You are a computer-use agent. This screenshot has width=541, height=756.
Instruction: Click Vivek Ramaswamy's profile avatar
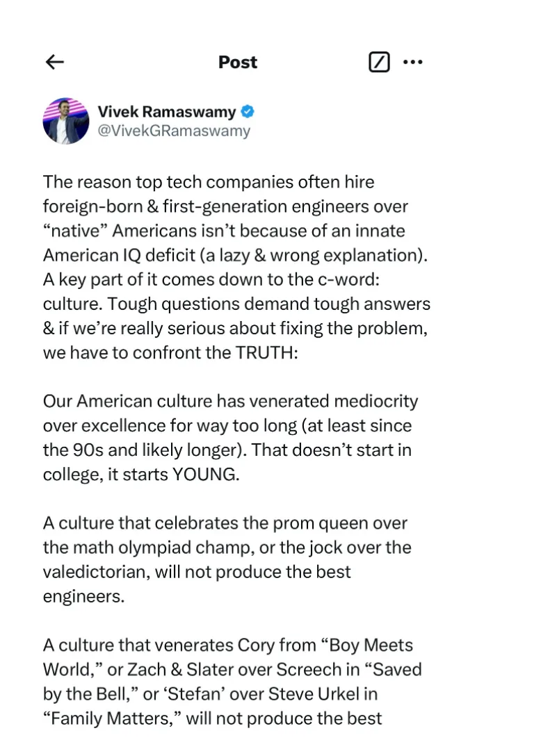[x=65, y=120]
